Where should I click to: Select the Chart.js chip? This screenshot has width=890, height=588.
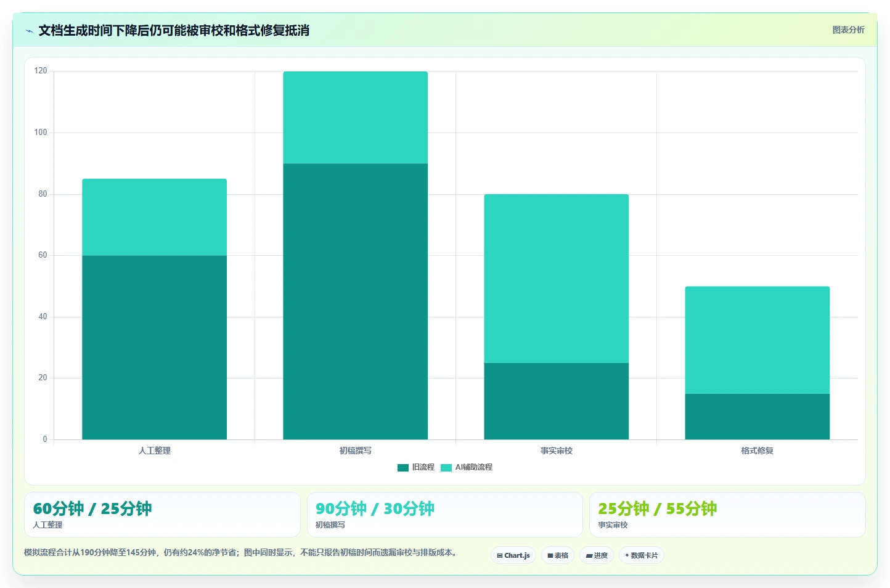pyautogui.click(x=513, y=555)
